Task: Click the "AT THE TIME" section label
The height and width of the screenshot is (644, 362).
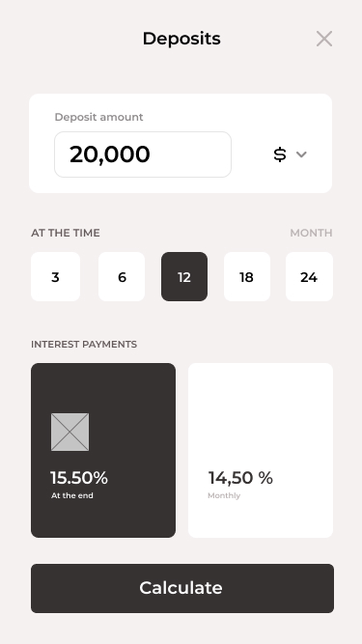Action: click(66, 233)
